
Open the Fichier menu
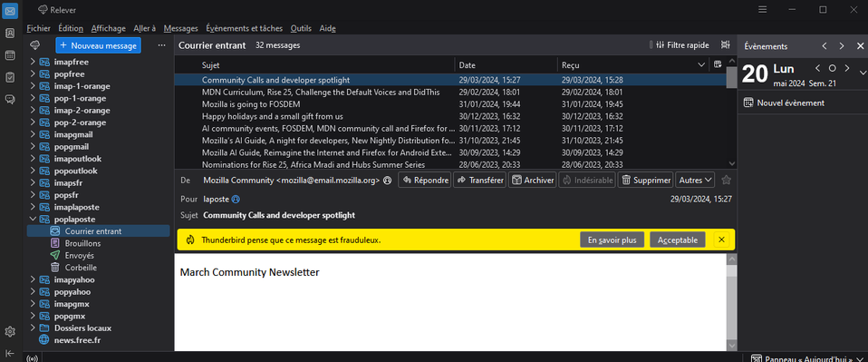(38, 28)
